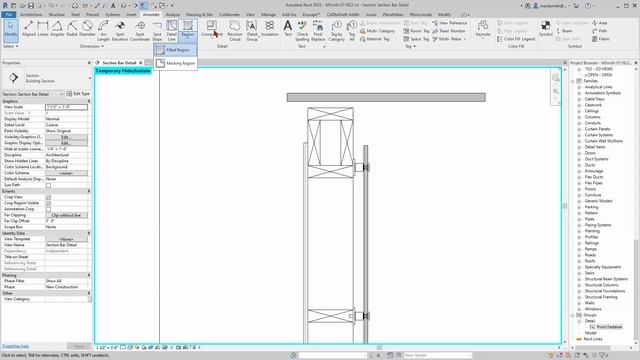The width and height of the screenshot is (640, 360).
Task: Click the View Scale input field
Action: tap(66, 107)
